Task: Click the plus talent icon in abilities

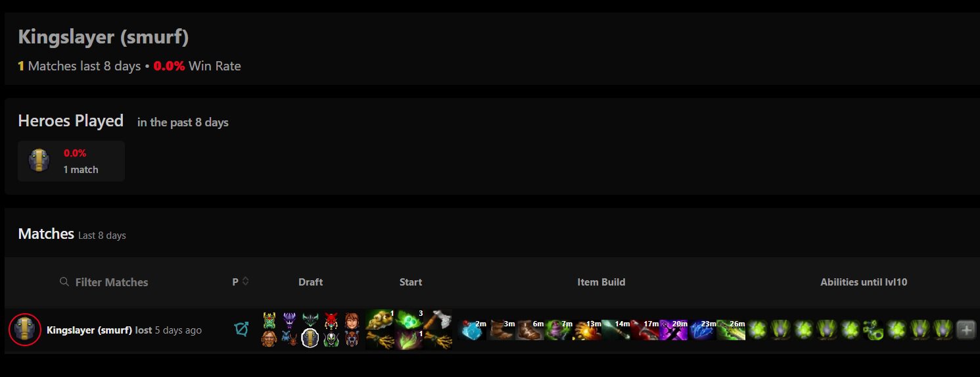Action: click(966, 330)
